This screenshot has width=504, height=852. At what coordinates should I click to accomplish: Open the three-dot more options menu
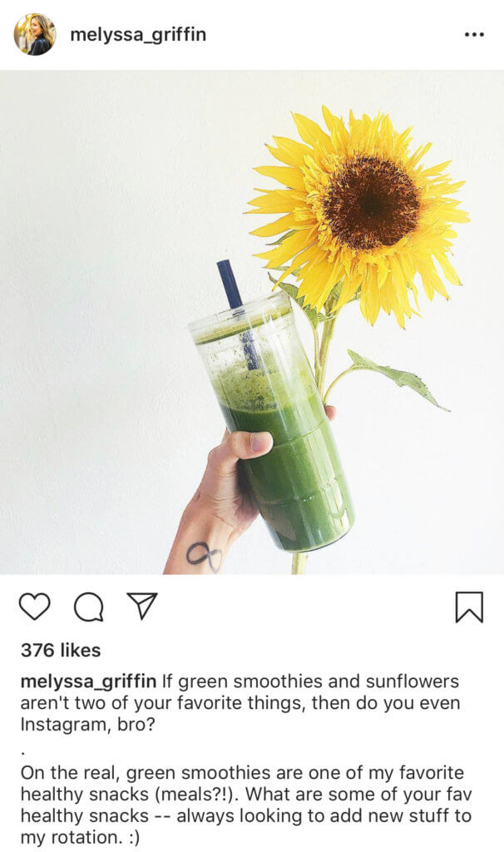tap(474, 35)
